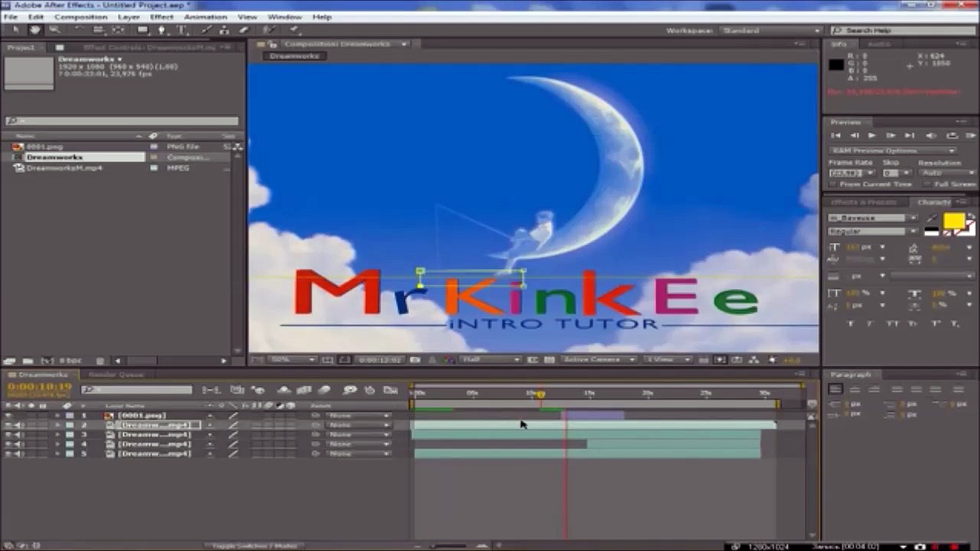980x551 pixels.
Task: Select the Pen tool
Action: (162, 30)
